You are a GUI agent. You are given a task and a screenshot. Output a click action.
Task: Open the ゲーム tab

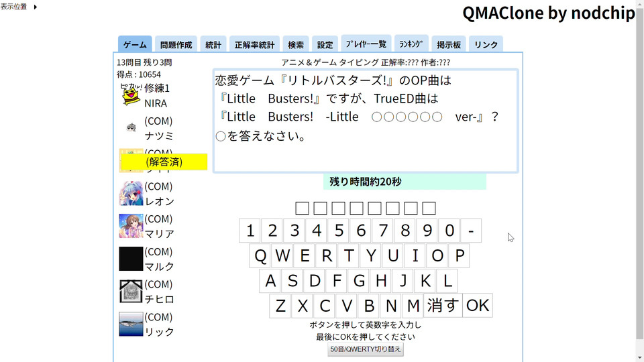[135, 44]
